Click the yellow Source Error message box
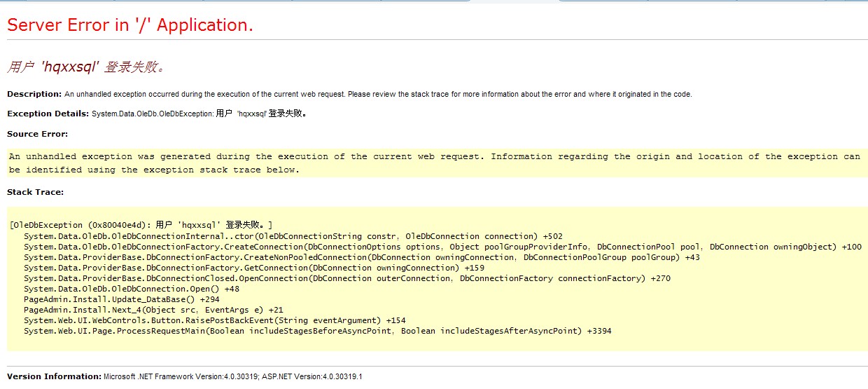 pos(434,163)
